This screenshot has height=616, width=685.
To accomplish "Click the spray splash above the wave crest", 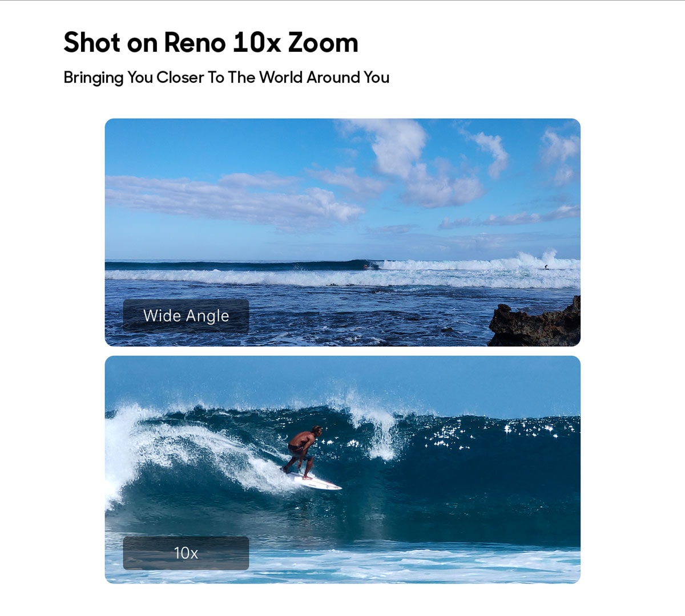I will (x=371, y=422).
